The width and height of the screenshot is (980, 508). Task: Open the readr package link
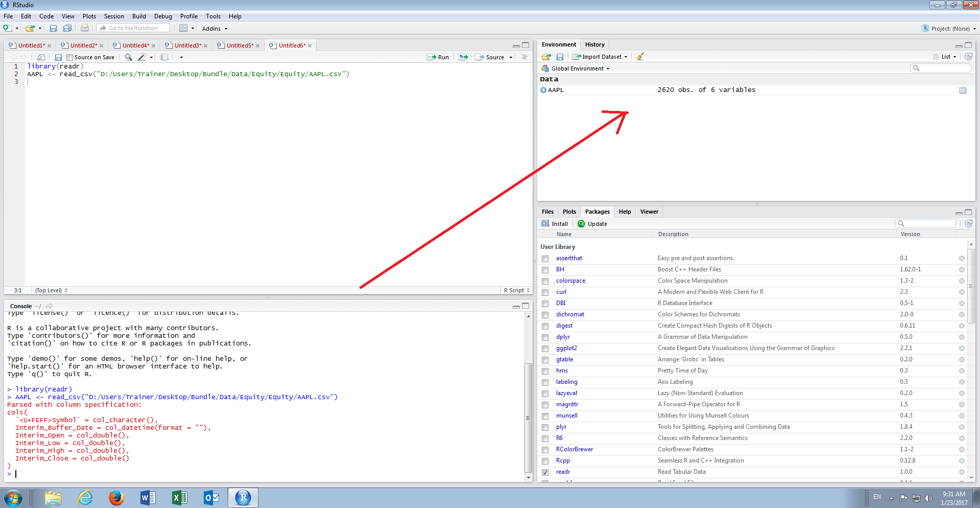click(563, 472)
